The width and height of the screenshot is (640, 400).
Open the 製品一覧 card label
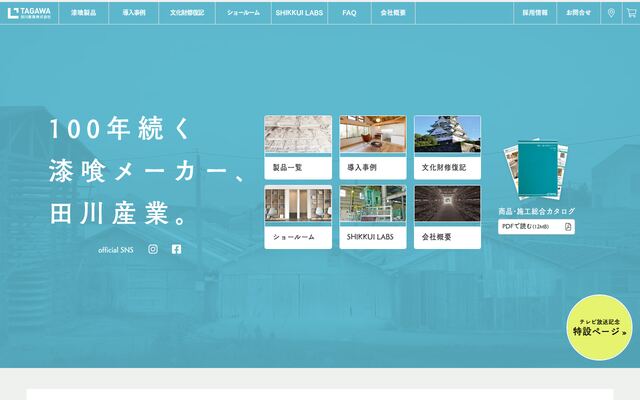[x=298, y=168]
